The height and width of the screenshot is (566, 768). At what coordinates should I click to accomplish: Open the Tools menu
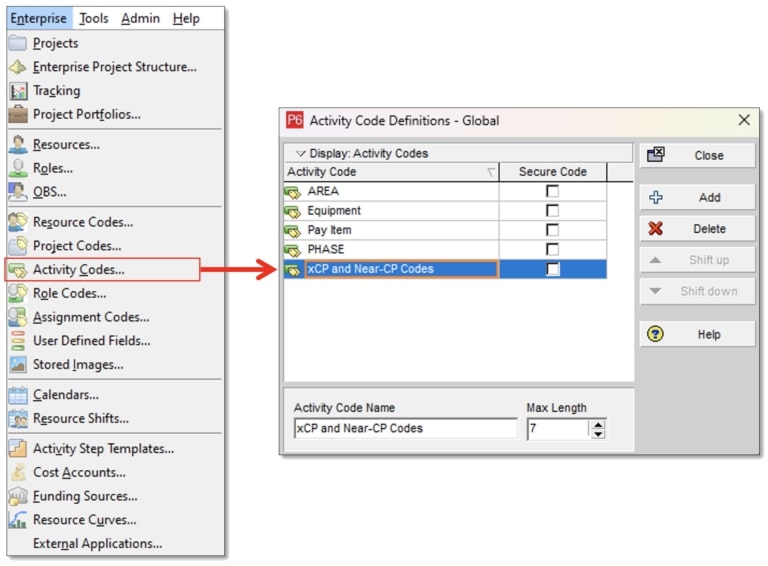(x=94, y=18)
